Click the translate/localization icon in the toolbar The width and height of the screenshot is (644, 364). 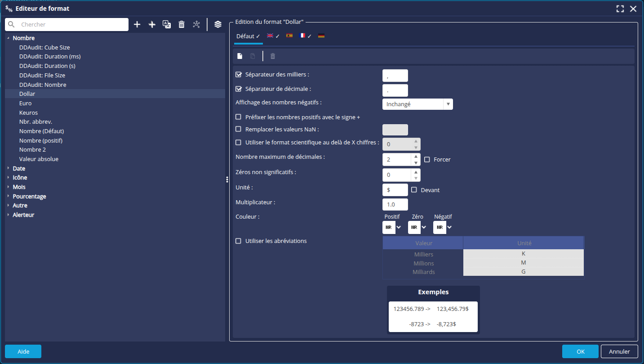[x=167, y=24]
